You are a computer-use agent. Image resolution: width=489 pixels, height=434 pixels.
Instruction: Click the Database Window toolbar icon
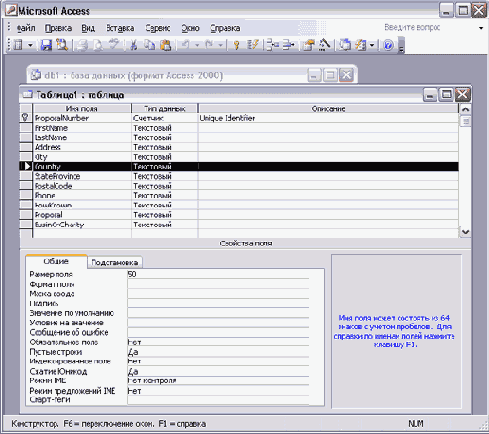click(345, 45)
